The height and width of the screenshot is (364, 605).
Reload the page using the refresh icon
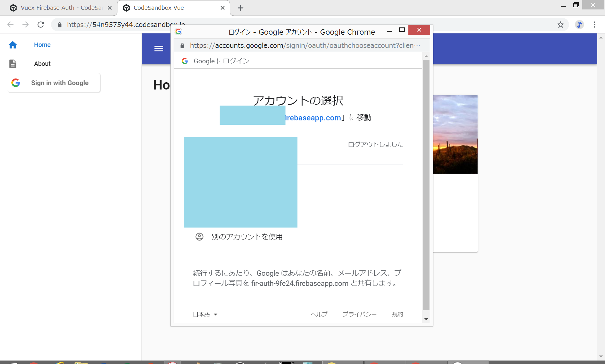tap(41, 25)
